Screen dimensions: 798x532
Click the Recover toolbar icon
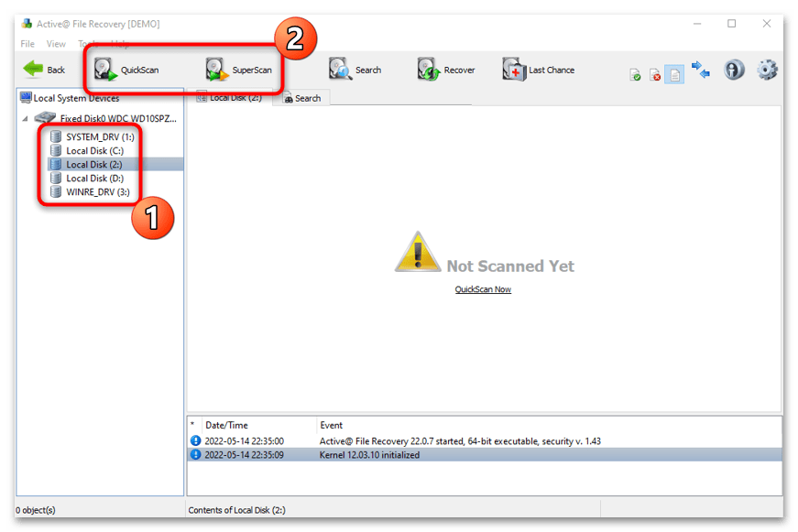[446, 70]
